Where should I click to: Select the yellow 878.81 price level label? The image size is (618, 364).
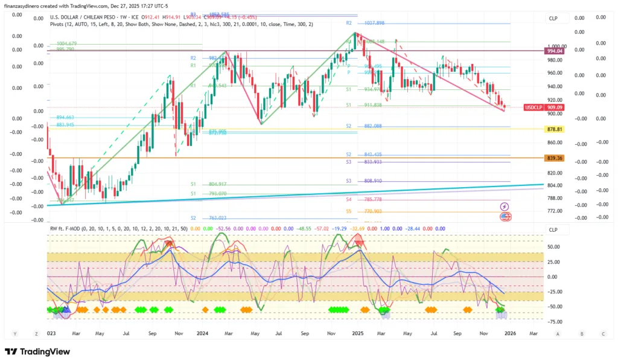[x=555, y=130]
